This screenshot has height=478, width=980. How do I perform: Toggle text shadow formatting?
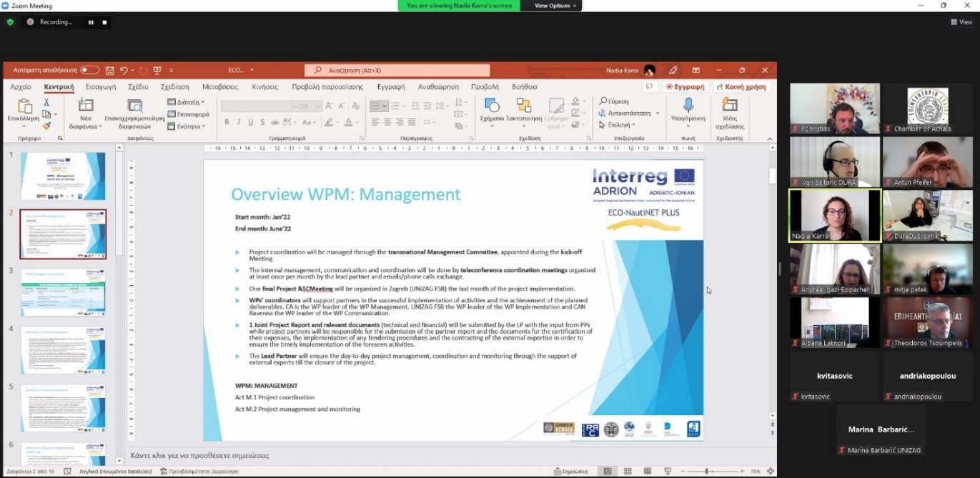coord(261,122)
